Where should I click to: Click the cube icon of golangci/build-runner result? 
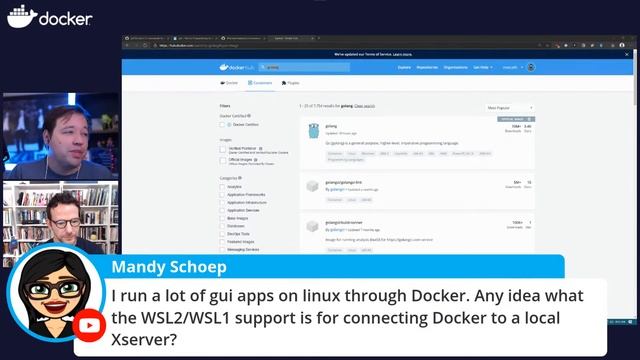[313, 226]
